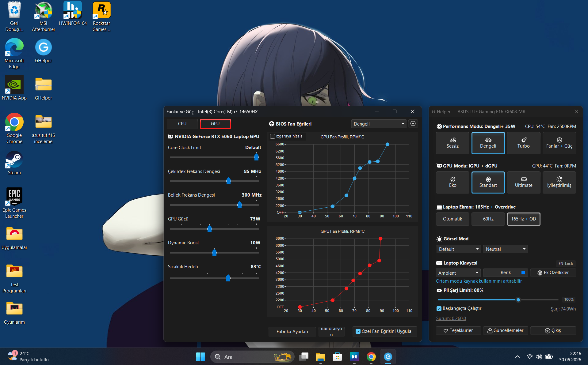Viewport: 588px width, 365px height.
Task: Open Görsel Mod Default dropdown
Action: coord(459,249)
